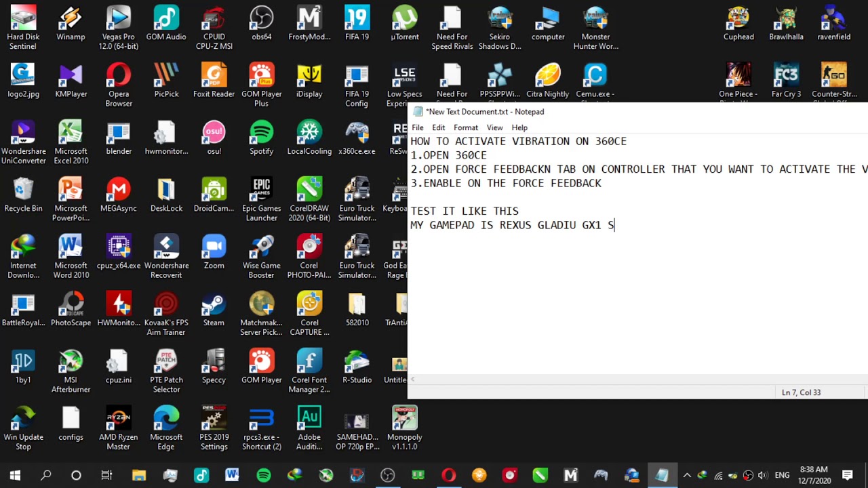Open the taskbar clock and calendar
Viewport: 868px width, 488px height.
[x=814, y=475]
